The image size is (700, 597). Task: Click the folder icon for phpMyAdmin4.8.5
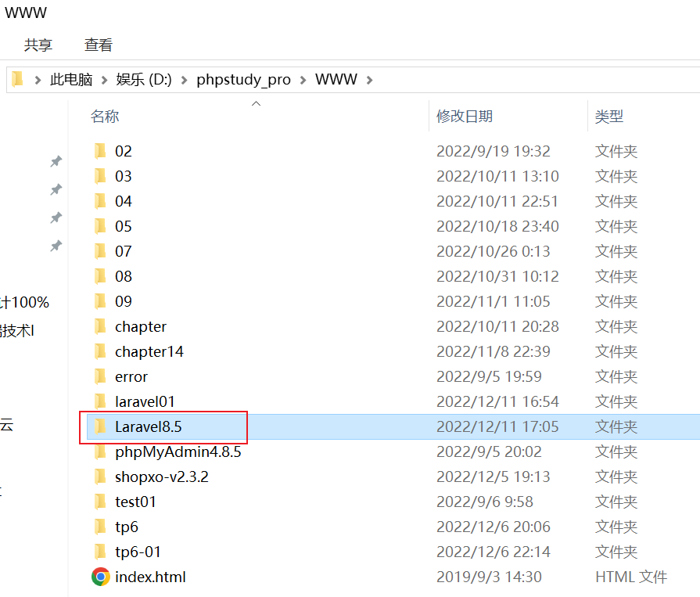point(100,451)
